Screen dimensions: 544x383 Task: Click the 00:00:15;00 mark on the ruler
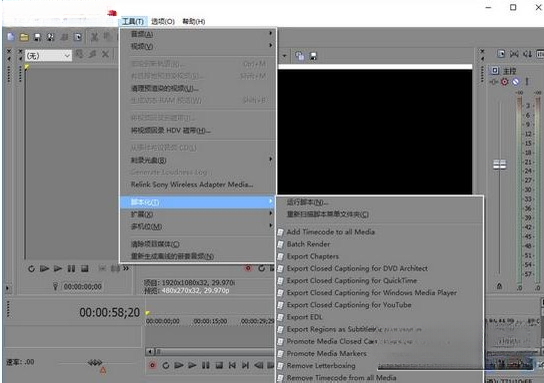tap(210, 321)
